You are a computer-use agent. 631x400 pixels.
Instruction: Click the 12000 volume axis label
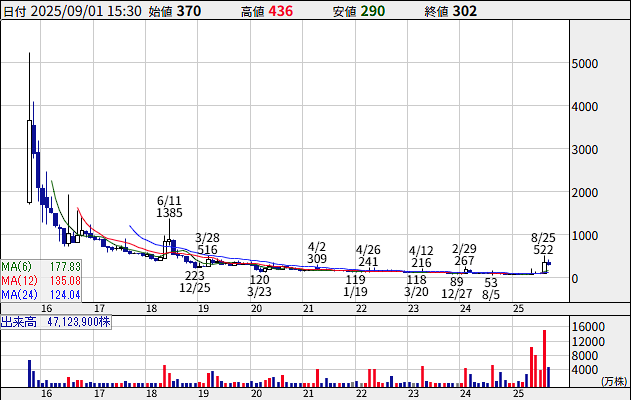click(x=588, y=342)
